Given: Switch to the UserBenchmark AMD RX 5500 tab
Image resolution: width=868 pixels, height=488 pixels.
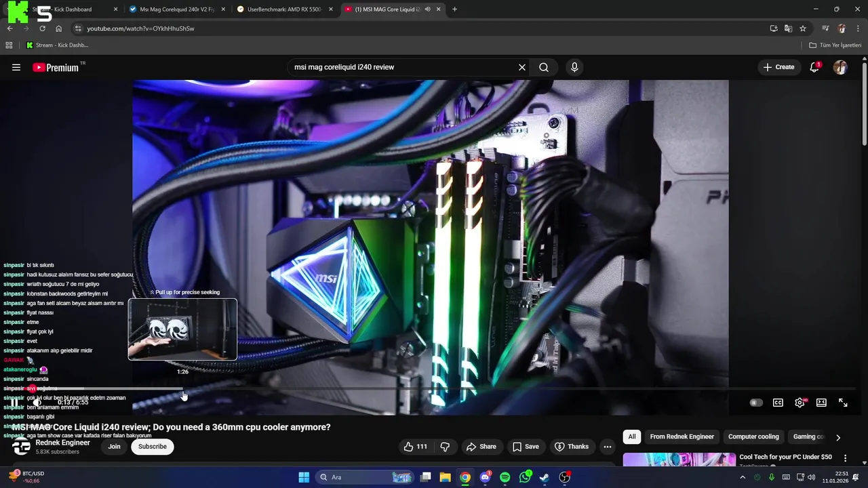Looking at the screenshot, I should click(285, 9).
